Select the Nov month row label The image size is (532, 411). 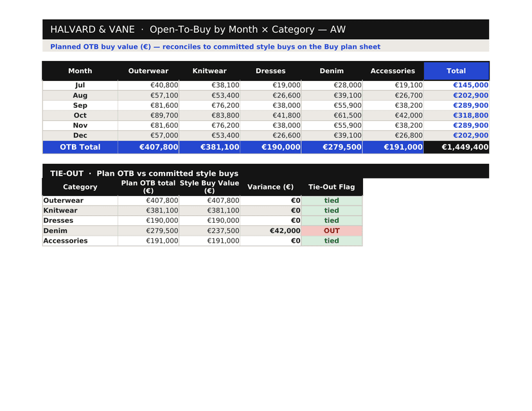point(80,125)
